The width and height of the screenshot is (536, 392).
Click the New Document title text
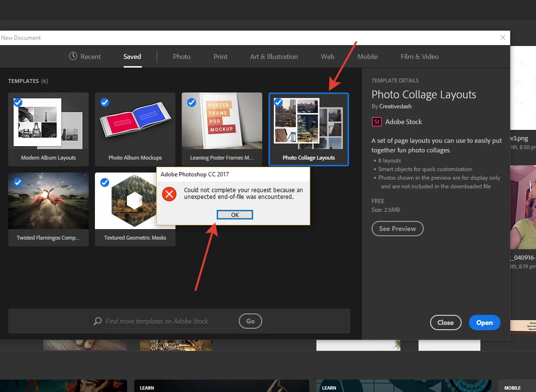[21, 37]
